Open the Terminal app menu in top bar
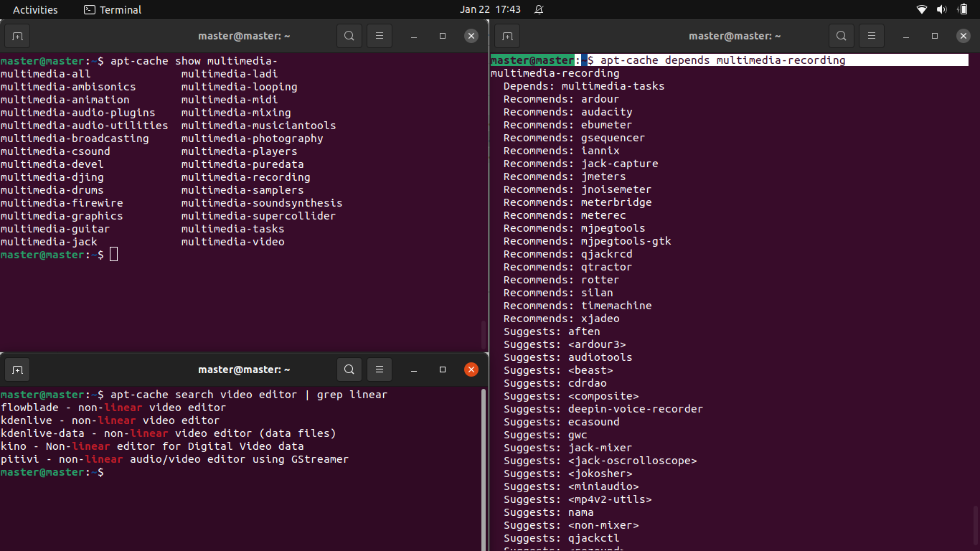 (x=113, y=9)
